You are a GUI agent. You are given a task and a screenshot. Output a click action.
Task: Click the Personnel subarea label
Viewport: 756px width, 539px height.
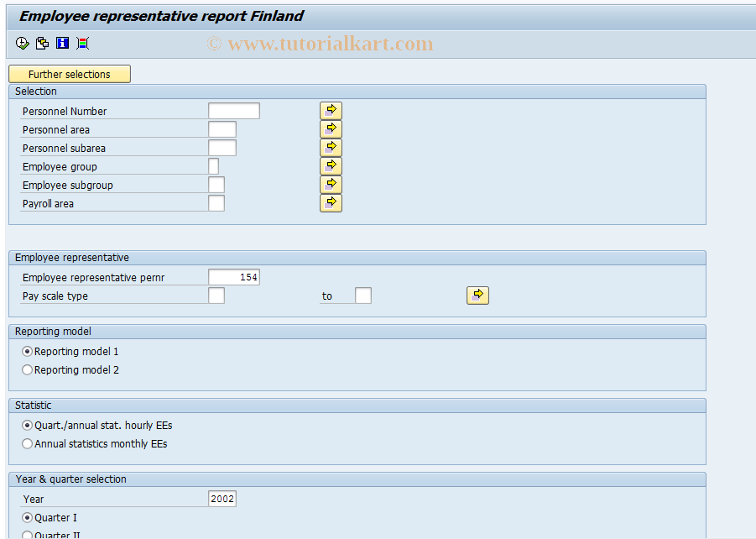click(x=64, y=149)
